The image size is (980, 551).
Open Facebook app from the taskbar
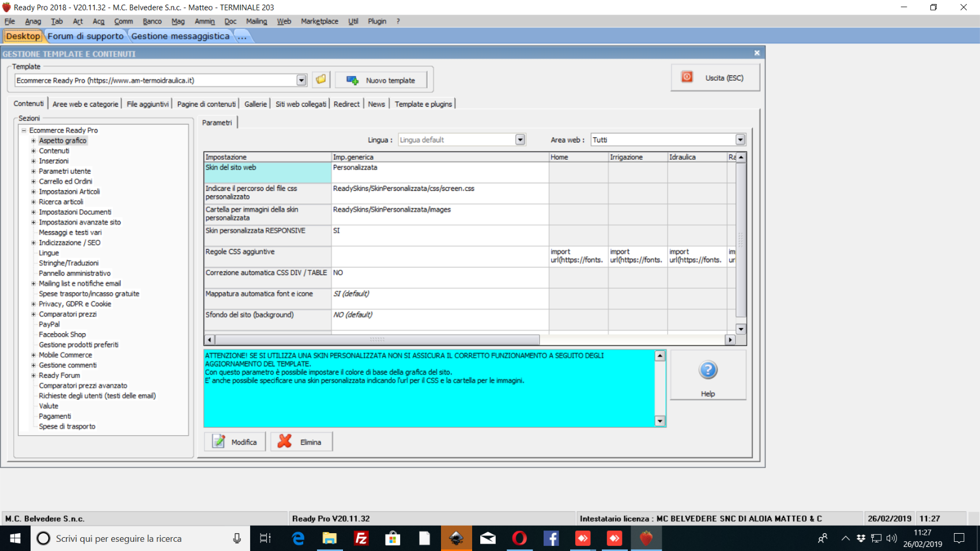point(551,538)
